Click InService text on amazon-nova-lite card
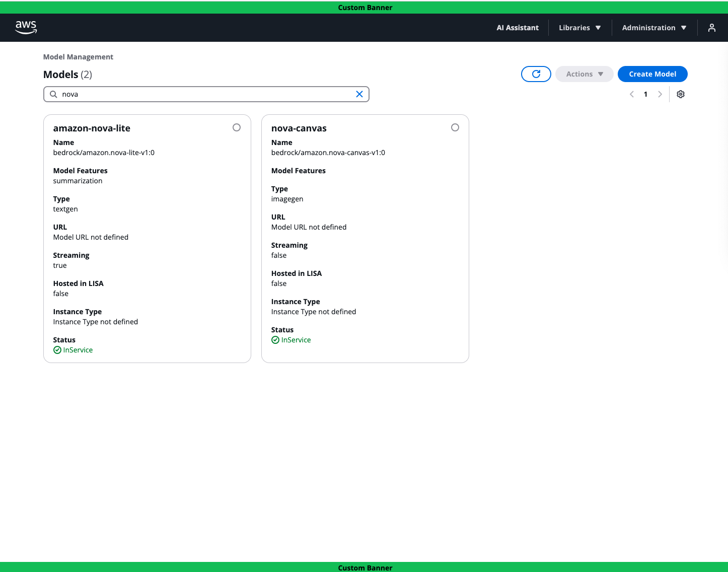The image size is (728, 572). click(78, 350)
